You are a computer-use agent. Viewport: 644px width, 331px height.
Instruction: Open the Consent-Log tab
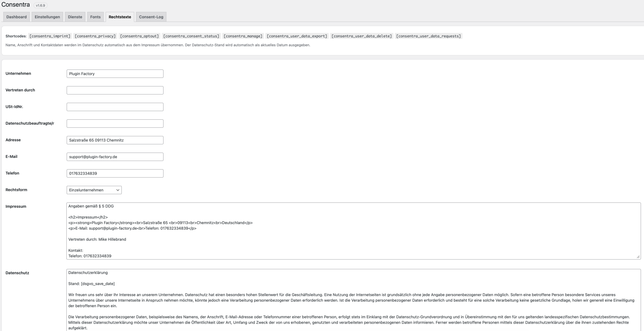click(x=151, y=17)
